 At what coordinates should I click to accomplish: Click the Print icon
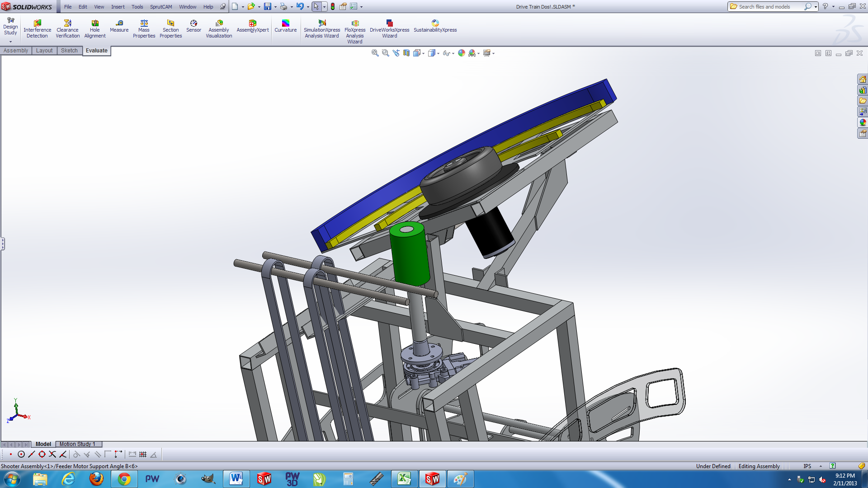283,6
